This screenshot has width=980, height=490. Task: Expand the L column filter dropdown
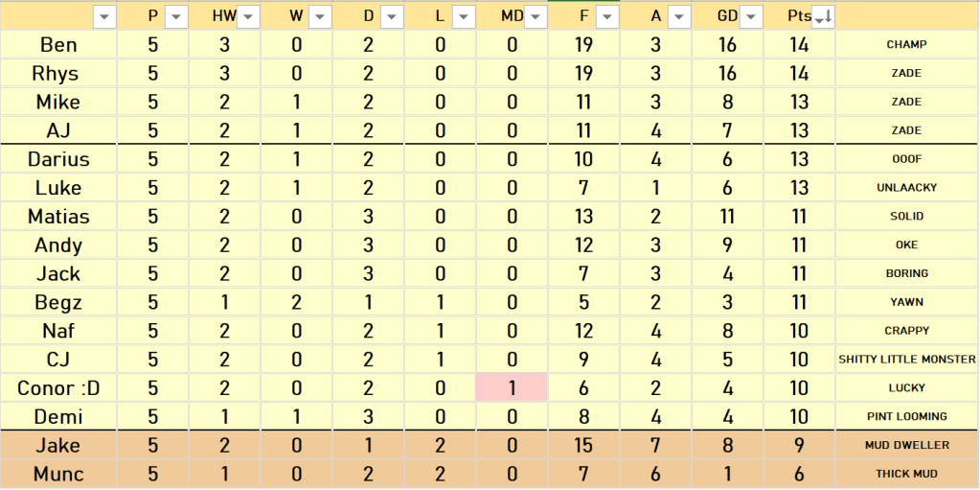click(464, 16)
